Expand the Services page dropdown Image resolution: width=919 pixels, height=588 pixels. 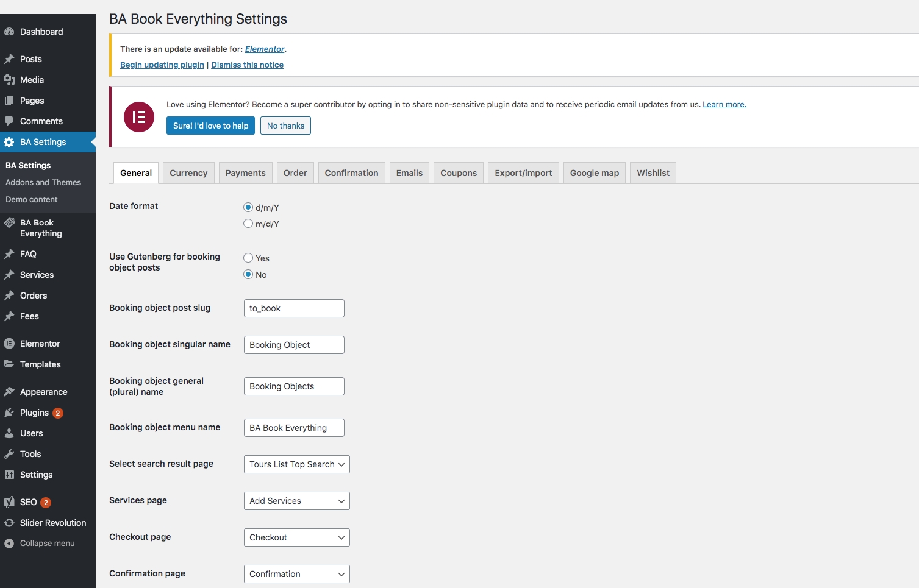(296, 501)
